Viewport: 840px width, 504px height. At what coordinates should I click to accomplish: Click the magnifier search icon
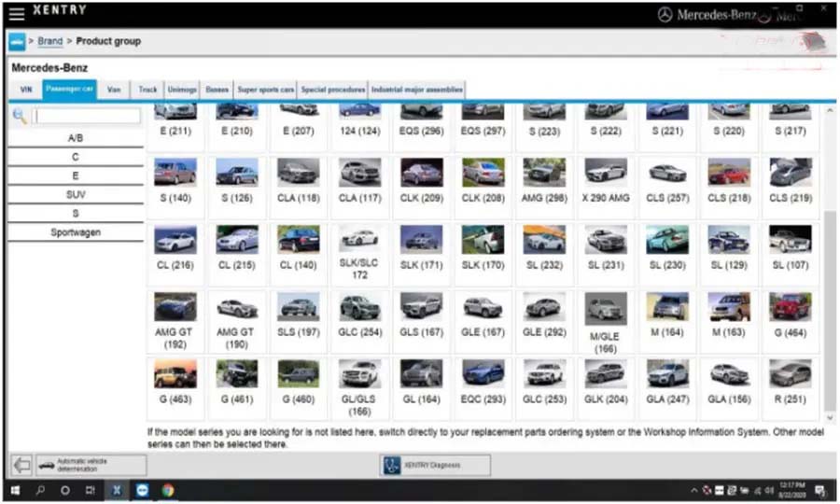click(x=20, y=116)
